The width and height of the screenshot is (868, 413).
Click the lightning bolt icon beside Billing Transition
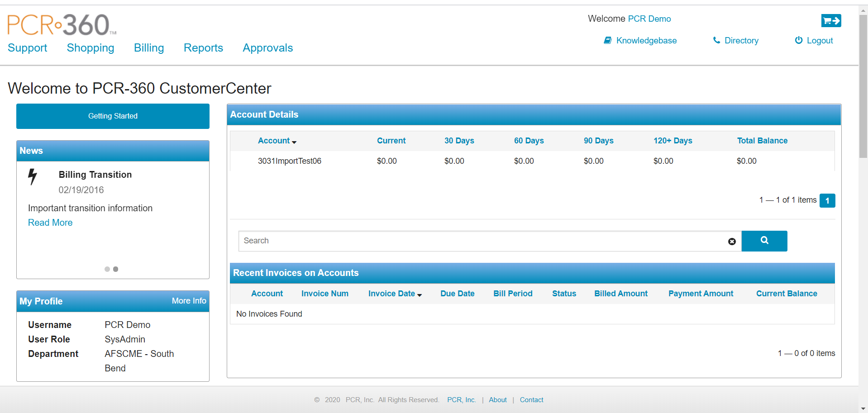click(x=32, y=177)
